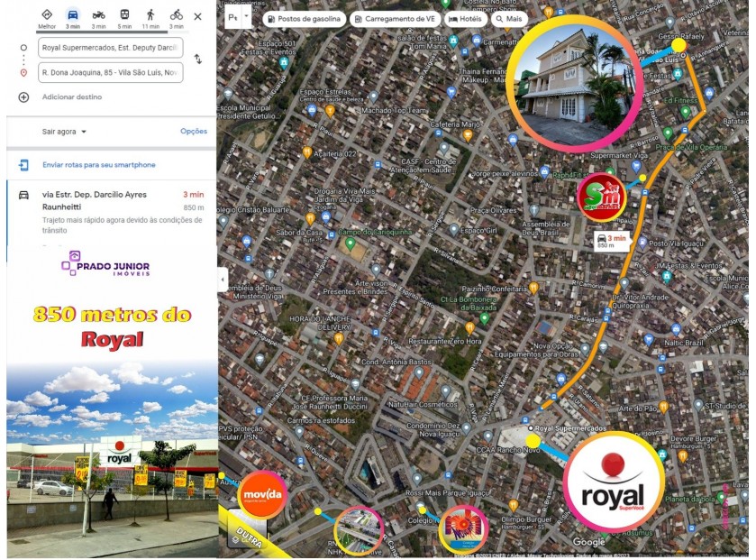This screenshot has width=756, height=560.
Task: Select the driving car travel mode
Action: pyautogui.click(x=73, y=19)
